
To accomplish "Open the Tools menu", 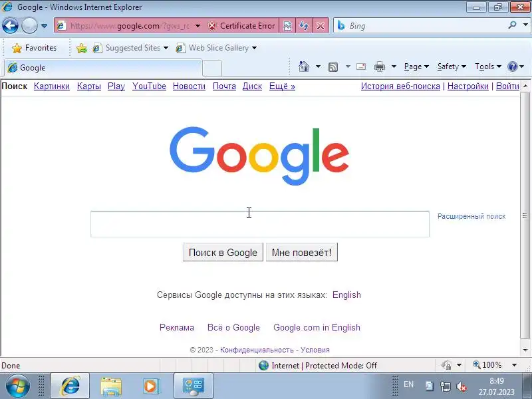I will point(488,66).
